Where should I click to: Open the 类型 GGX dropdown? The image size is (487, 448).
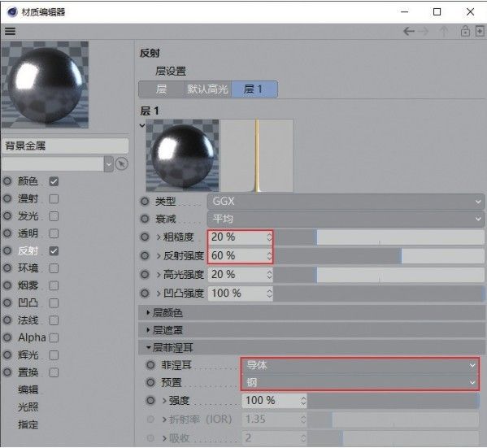click(x=346, y=202)
